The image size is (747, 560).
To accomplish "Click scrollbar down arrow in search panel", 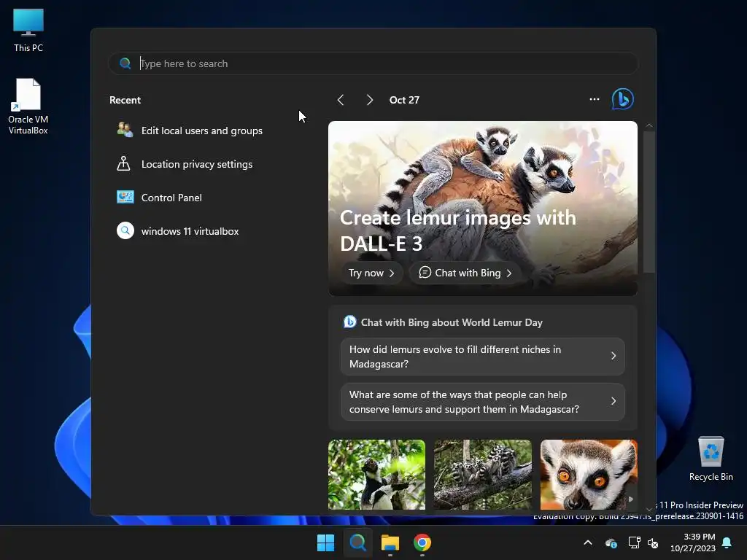I will pyautogui.click(x=649, y=509).
